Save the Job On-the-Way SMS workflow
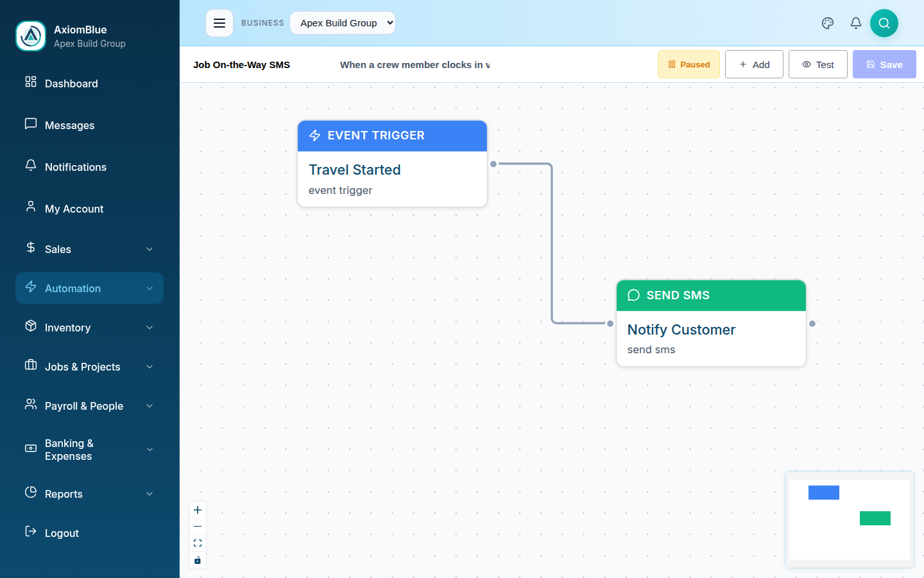Screen dimensions: 924x578 point(884,64)
